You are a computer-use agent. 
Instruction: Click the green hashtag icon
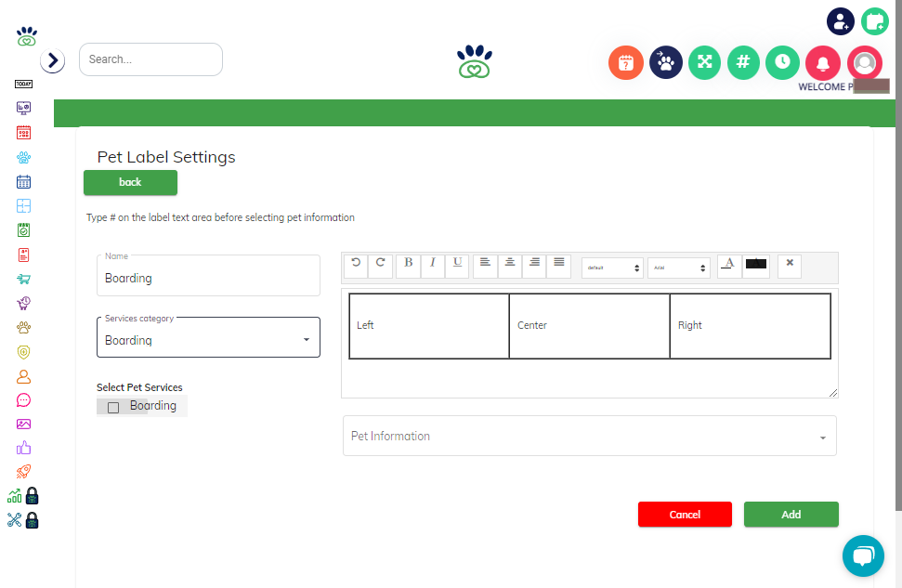(x=743, y=62)
